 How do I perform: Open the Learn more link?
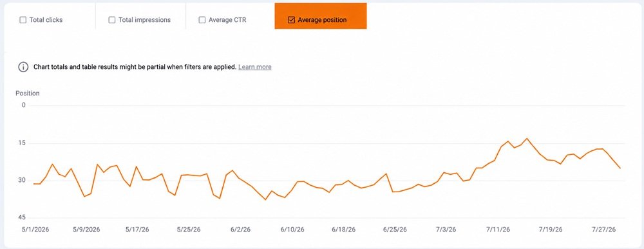click(x=254, y=66)
